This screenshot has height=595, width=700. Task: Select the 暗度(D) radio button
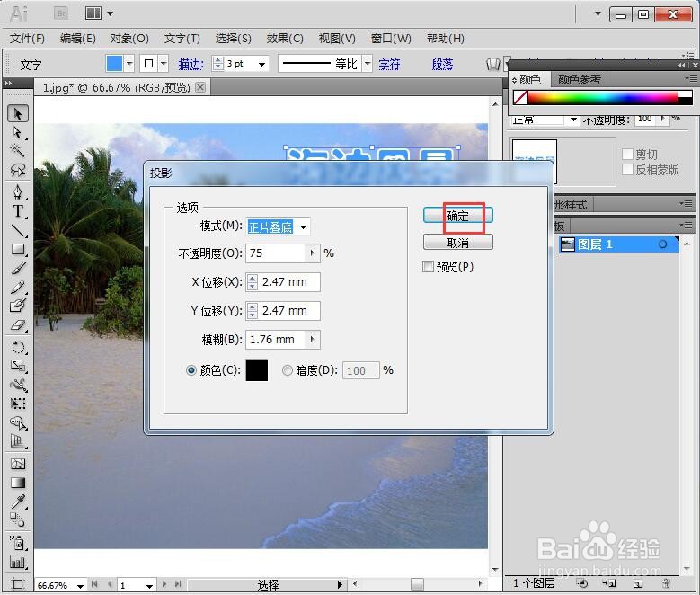[287, 370]
